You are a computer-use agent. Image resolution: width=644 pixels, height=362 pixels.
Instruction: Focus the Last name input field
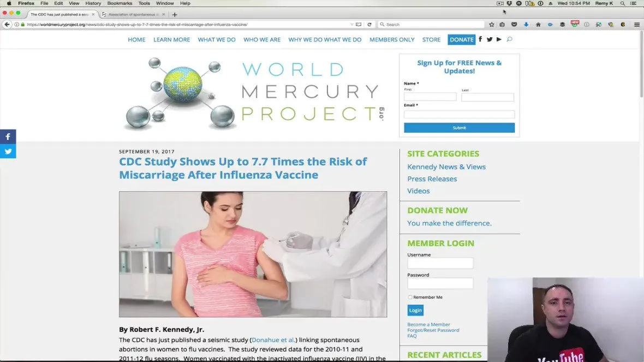pyautogui.click(x=487, y=97)
